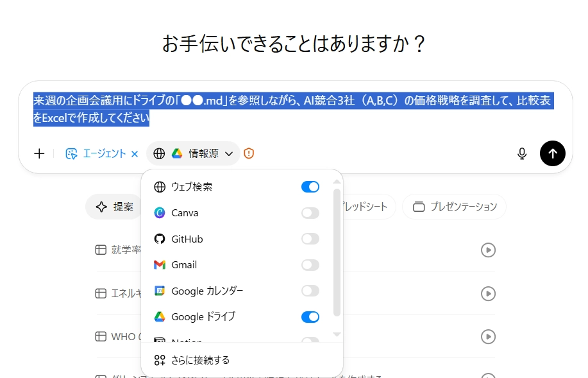Click the GitHub label text

tap(187, 239)
